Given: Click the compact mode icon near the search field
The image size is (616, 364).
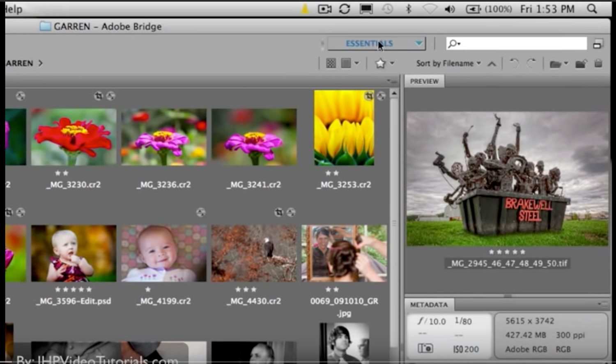Looking at the screenshot, I should [598, 43].
